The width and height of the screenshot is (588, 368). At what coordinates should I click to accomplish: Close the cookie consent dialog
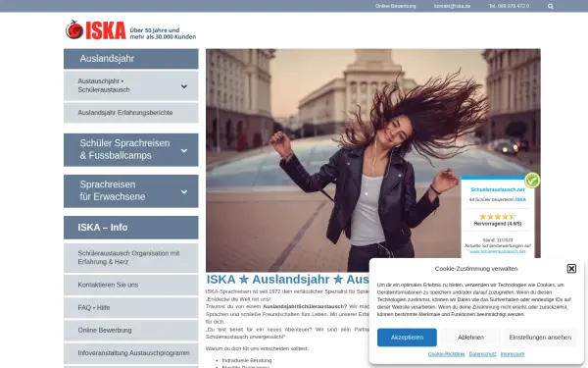click(x=571, y=269)
